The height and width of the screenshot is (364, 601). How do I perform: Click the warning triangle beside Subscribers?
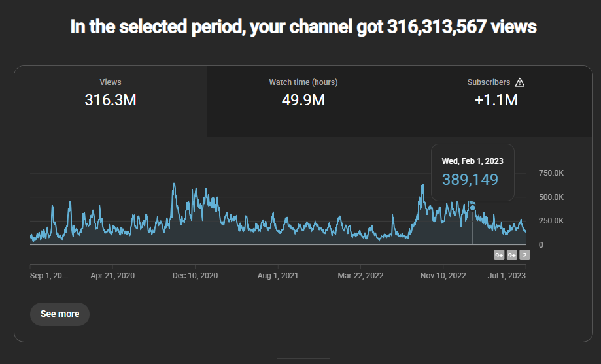click(x=520, y=82)
